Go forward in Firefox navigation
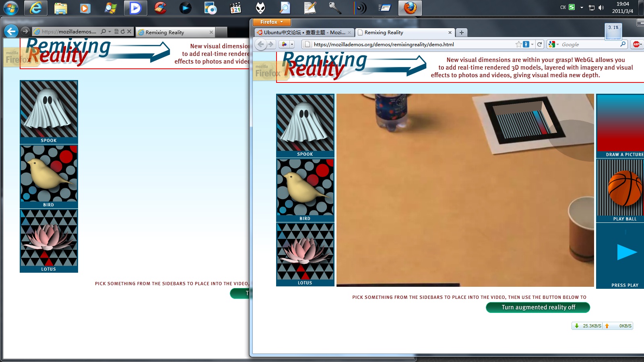The image size is (644, 362). coord(271,44)
